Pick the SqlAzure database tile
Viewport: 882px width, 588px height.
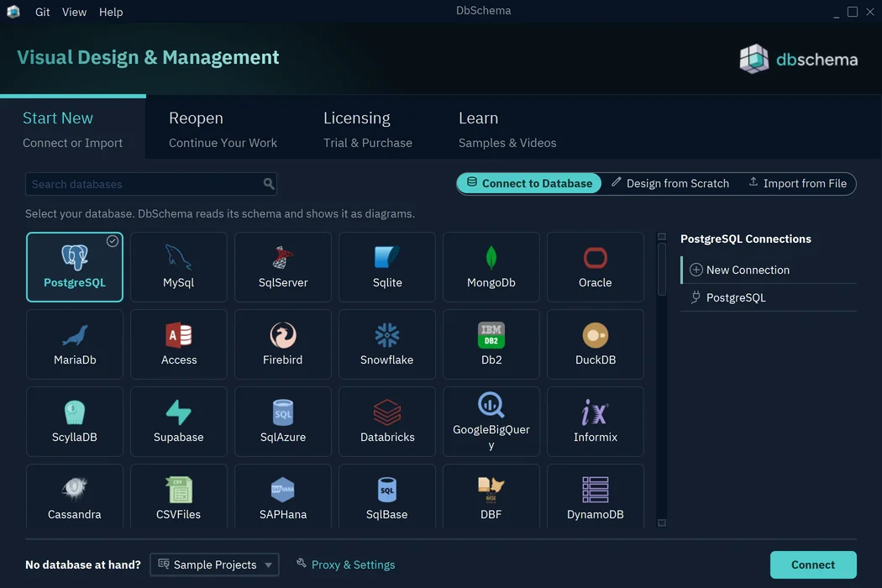[283, 422]
